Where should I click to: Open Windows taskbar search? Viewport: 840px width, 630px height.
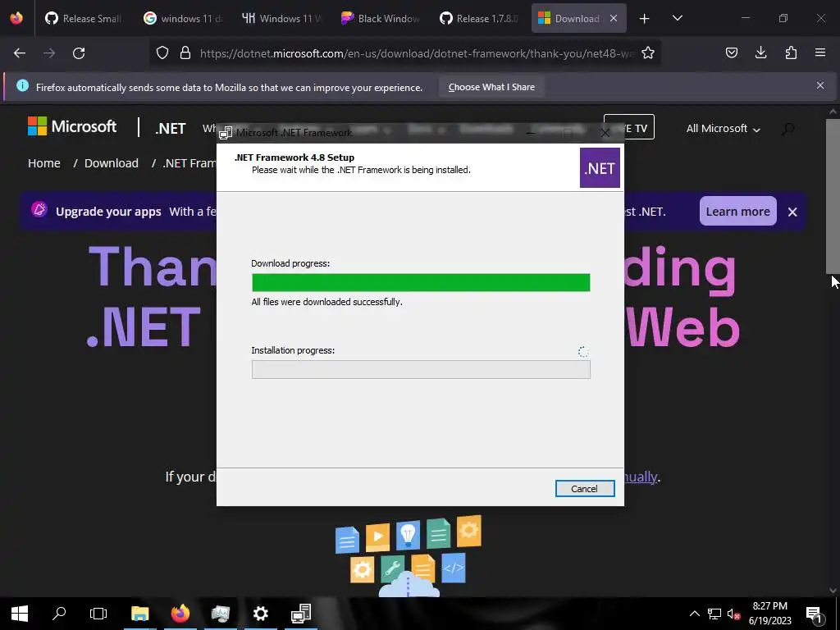pyautogui.click(x=59, y=613)
